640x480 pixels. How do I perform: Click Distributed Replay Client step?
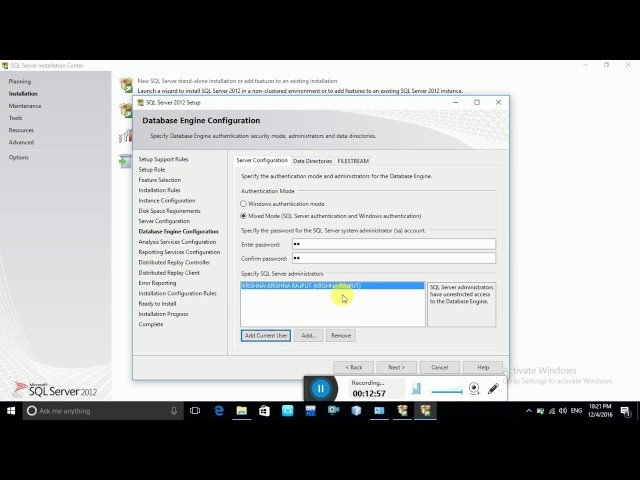[x=169, y=272]
